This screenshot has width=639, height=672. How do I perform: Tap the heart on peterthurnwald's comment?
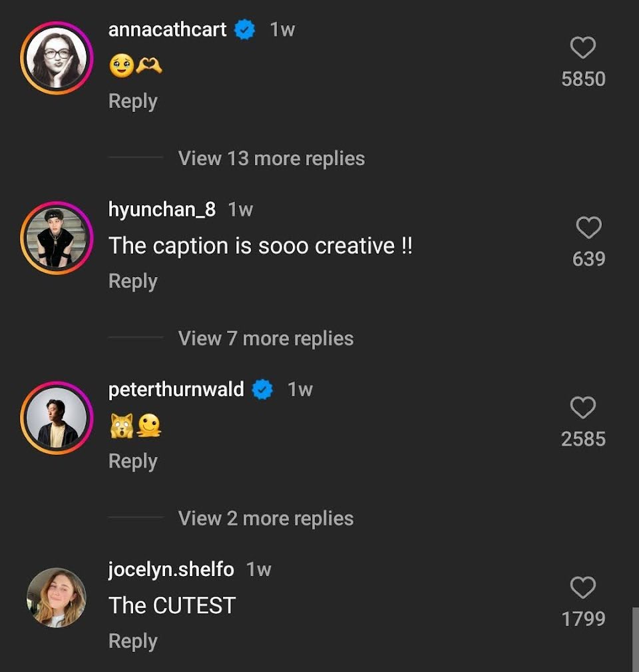pyautogui.click(x=583, y=408)
